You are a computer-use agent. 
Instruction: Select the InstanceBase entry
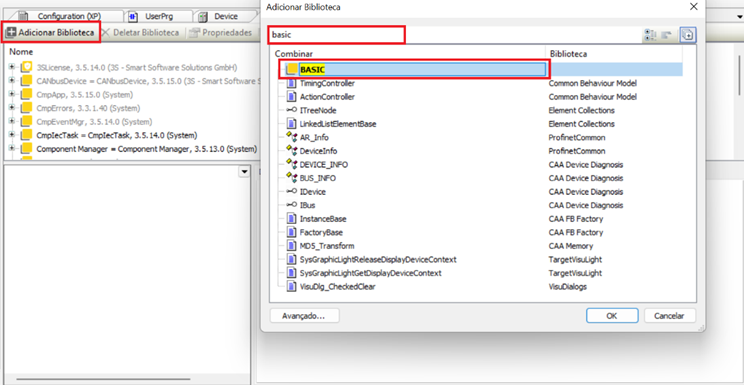pyautogui.click(x=323, y=219)
